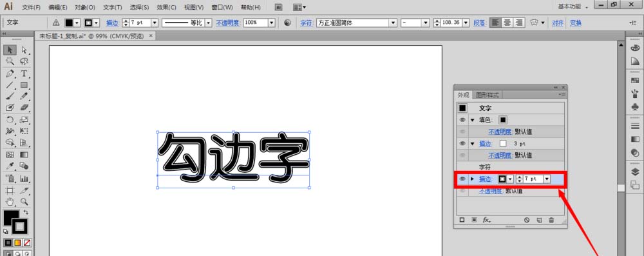The width and height of the screenshot is (644, 256).
Task: Select the Scale tool
Action: pyautogui.click(x=24, y=120)
